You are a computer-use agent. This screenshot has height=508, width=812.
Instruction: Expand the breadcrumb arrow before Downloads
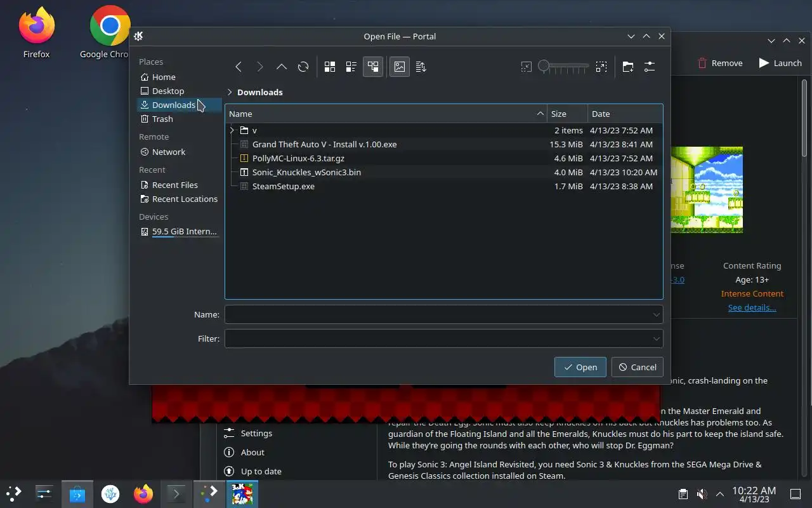(x=230, y=92)
